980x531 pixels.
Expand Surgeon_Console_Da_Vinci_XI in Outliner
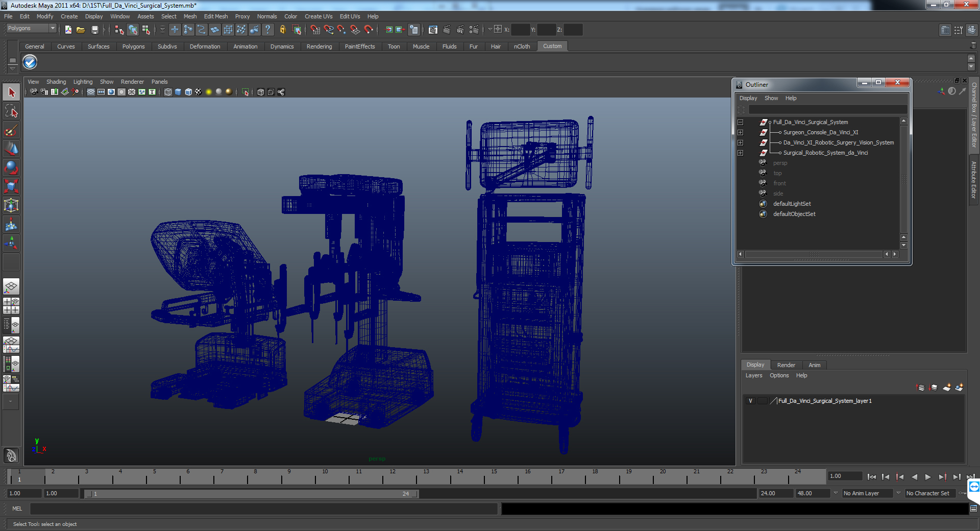(740, 132)
